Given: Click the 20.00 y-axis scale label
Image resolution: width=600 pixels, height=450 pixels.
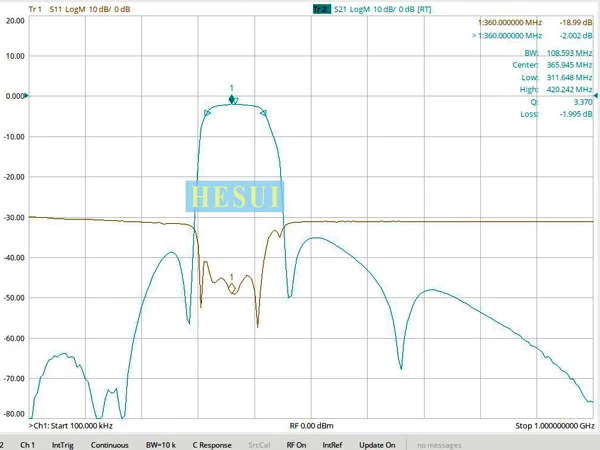Looking at the screenshot, I should coord(15,21).
